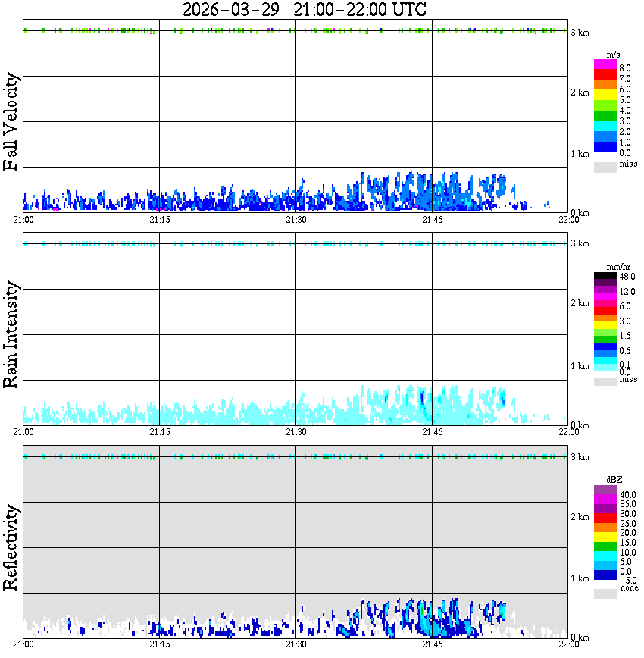Click the 'Reflectivity' vertical panel label

pos(11,547)
